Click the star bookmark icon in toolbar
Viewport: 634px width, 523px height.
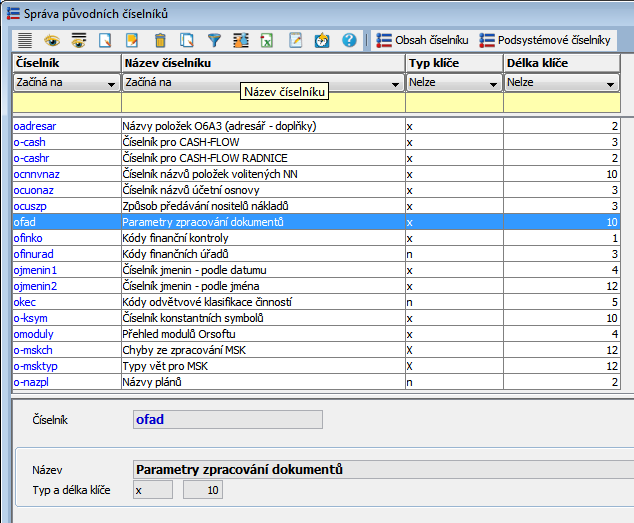[x=322, y=41]
